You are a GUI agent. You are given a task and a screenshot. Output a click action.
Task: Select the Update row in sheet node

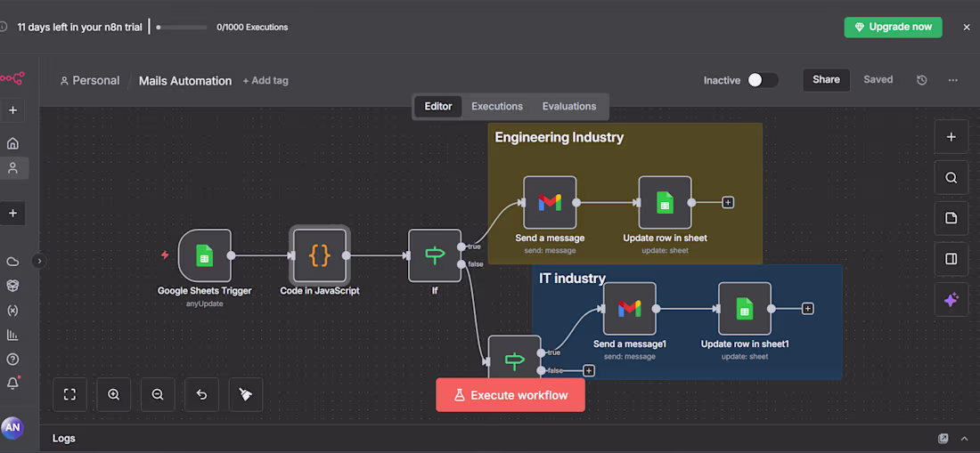(665, 202)
